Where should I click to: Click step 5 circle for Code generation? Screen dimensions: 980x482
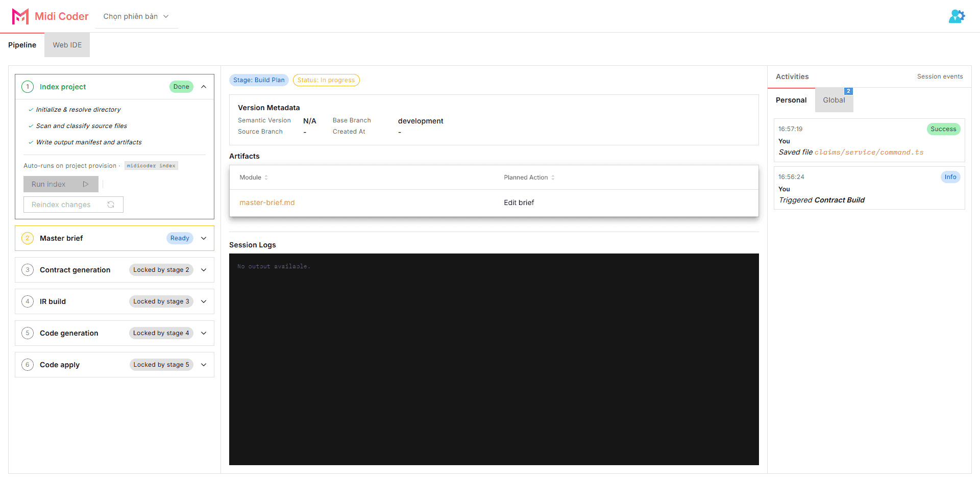tap(28, 333)
